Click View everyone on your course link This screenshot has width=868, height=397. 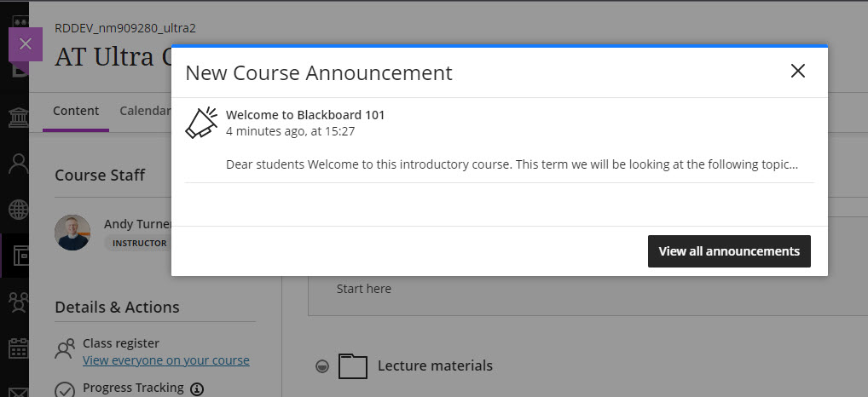click(166, 360)
